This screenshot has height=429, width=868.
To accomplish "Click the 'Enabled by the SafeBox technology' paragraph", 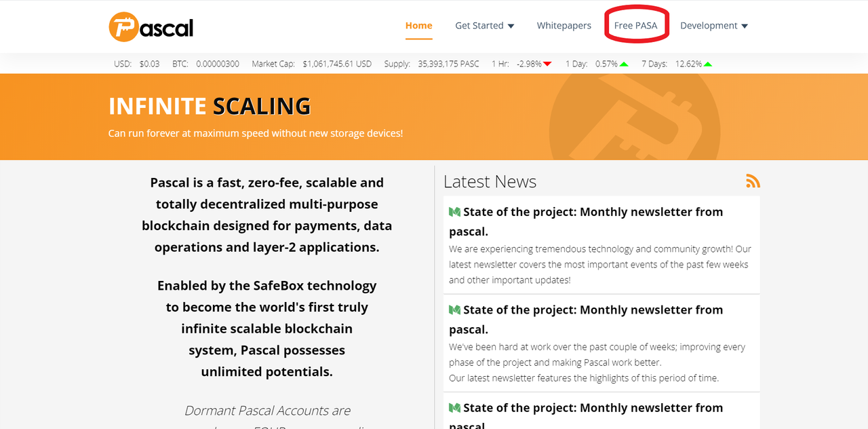I will [267, 329].
